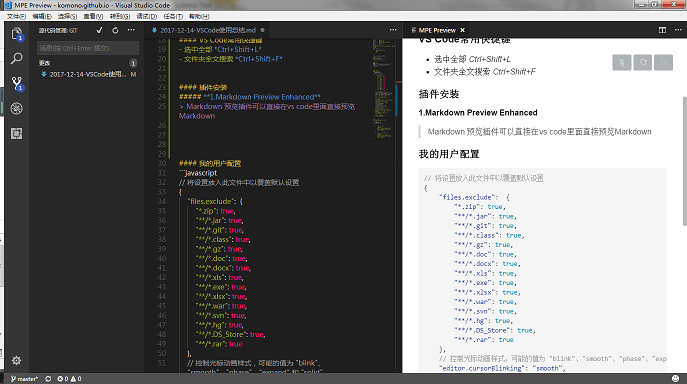Screen dimensions: 687x384
Task: Click the '#### 插件安装' line in editor
Action: [x=203, y=87]
